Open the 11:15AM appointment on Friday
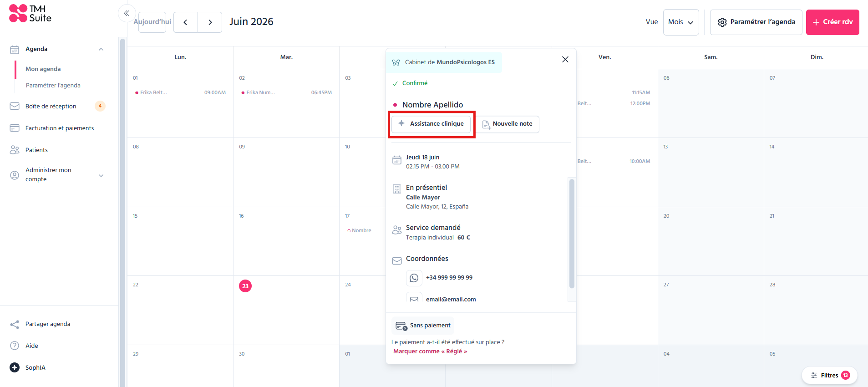The height and width of the screenshot is (387, 868). pos(640,92)
